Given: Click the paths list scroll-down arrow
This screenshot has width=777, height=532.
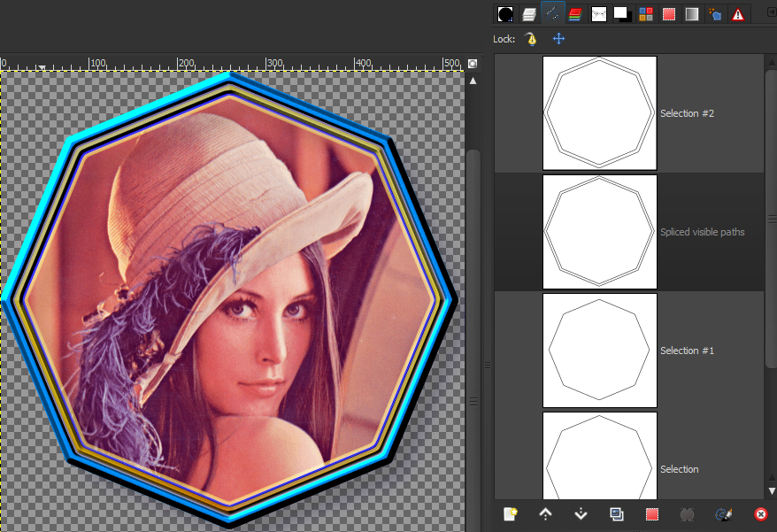Looking at the screenshot, I should [772, 491].
